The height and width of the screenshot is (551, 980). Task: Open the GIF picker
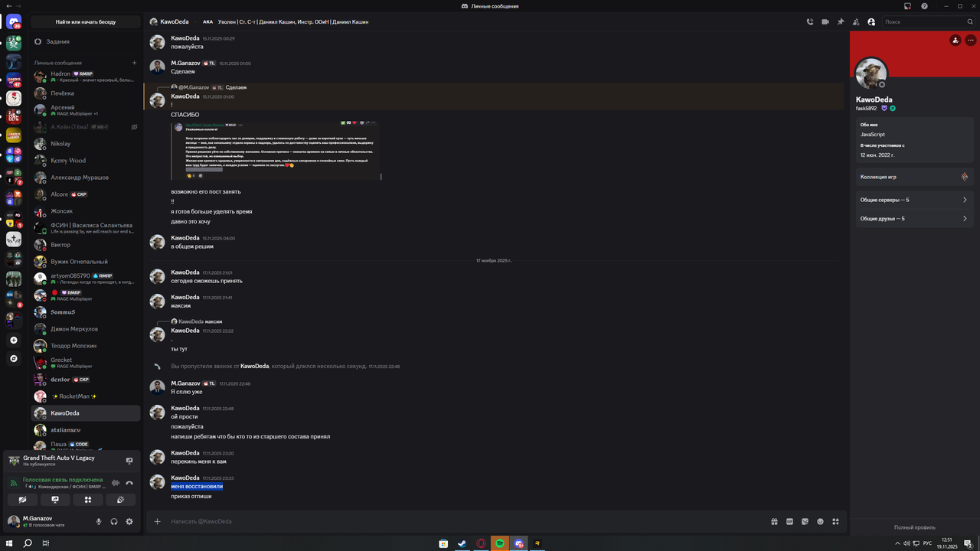click(x=789, y=522)
